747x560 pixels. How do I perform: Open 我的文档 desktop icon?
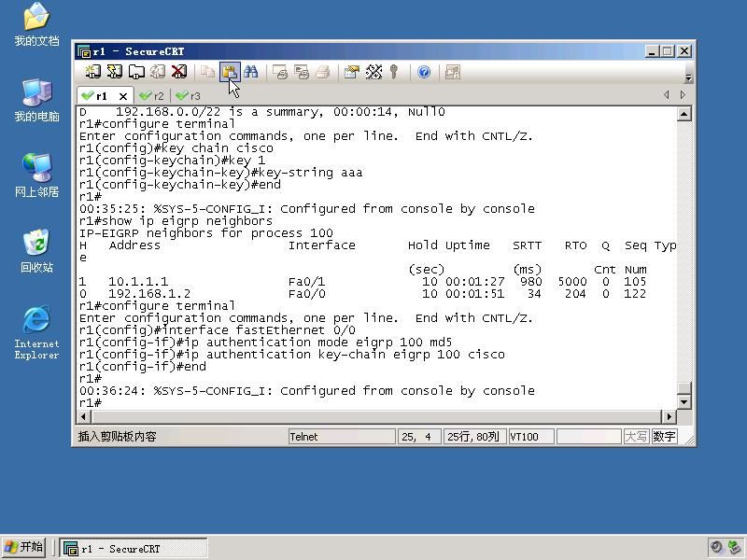36,25
